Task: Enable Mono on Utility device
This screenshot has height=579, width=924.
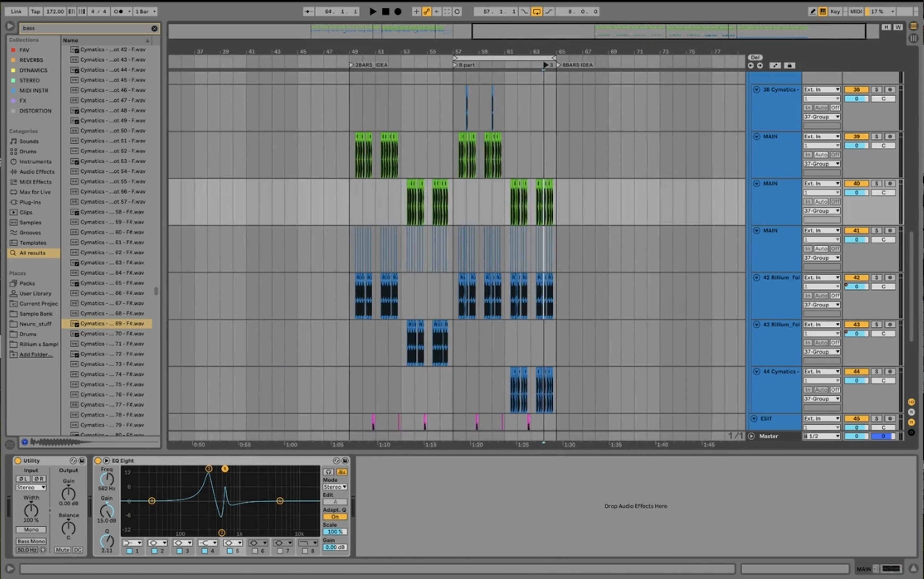Action: point(31,530)
